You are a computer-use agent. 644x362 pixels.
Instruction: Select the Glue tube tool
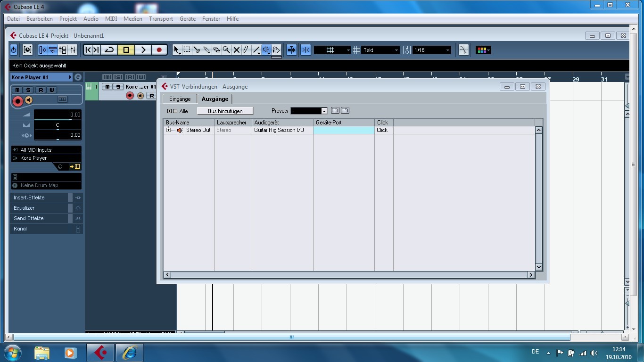point(207,50)
